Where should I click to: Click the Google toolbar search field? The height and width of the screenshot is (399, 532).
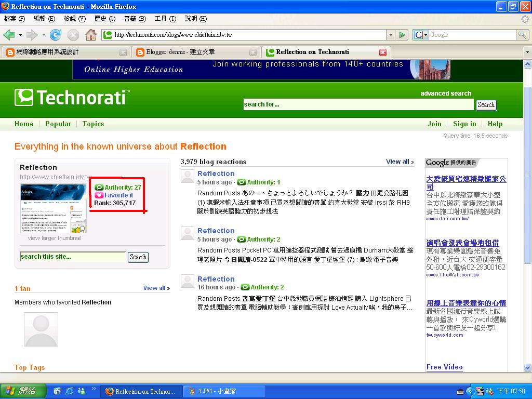[x=472, y=35]
